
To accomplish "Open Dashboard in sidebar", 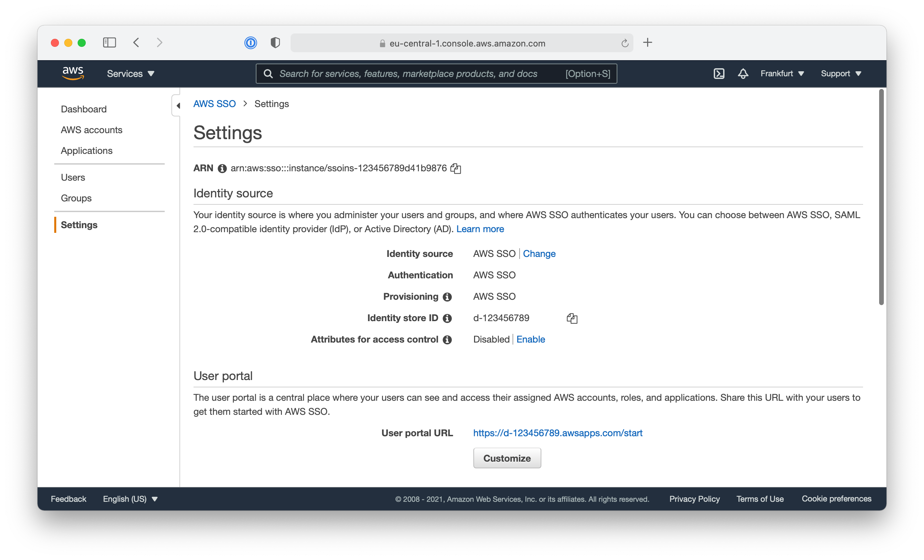I will pyautogui.click(x=84, y=109).
